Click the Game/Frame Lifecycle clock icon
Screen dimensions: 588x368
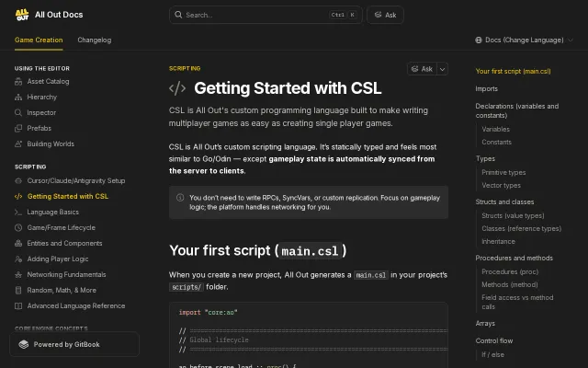18,227
